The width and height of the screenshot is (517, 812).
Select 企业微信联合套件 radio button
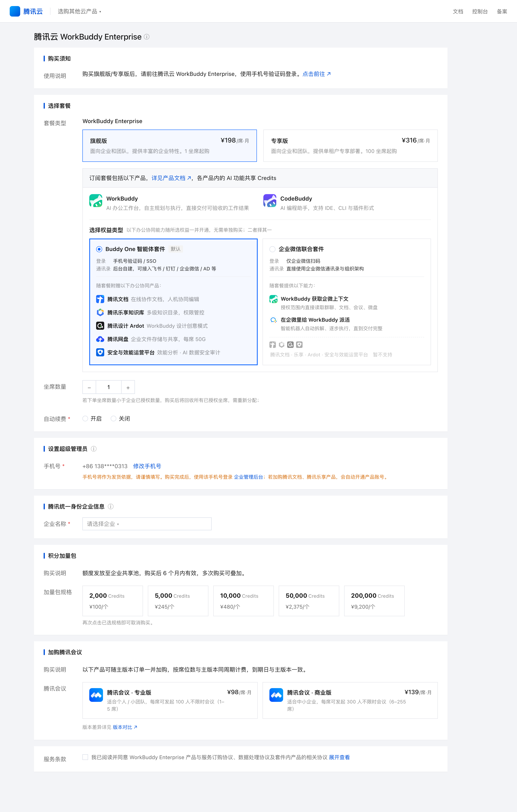coord(272,249)
